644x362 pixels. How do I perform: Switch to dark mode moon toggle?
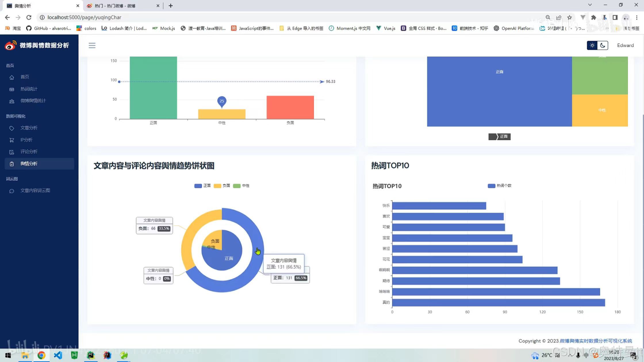tap(603, 45)
